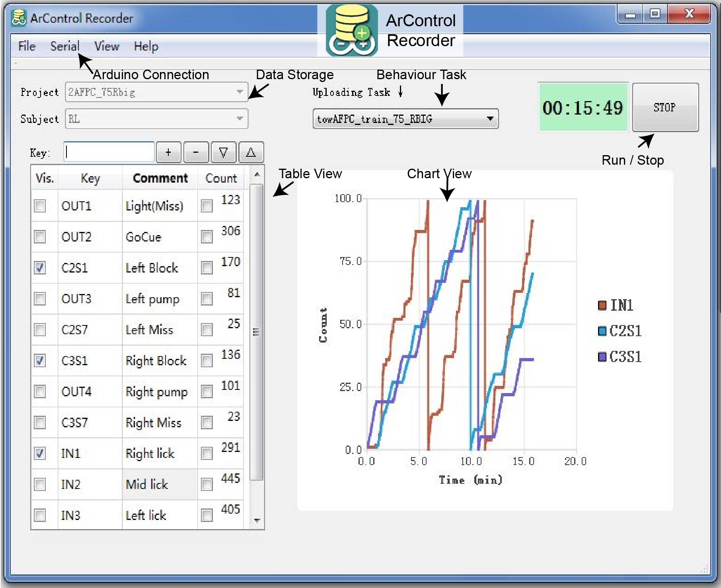Viewport: 721px width, 588px height.
Task: Open the View menu
Action: click(107, 47)
